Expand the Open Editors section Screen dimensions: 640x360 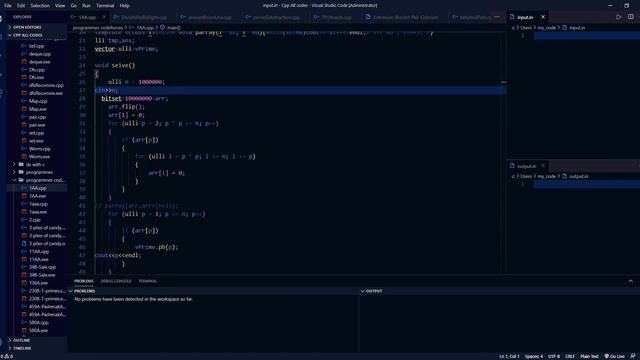(x=37, y=27)
